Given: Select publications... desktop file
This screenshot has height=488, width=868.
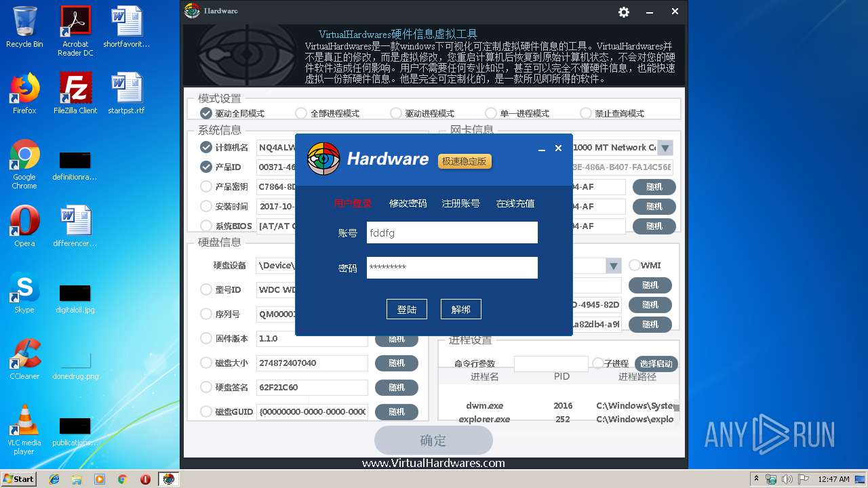Looking at the screenshot, I should point(75,431).
